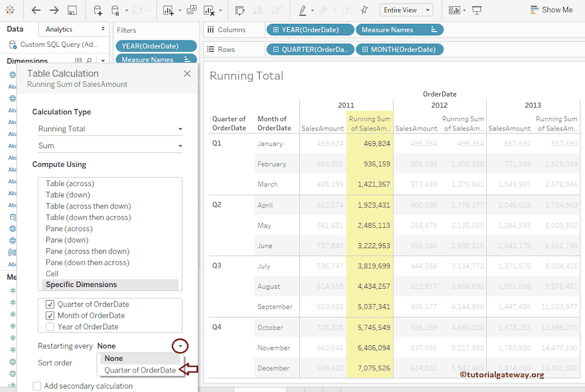Click the Show Me button
This screenshot has height=392, width=585.
552,10
